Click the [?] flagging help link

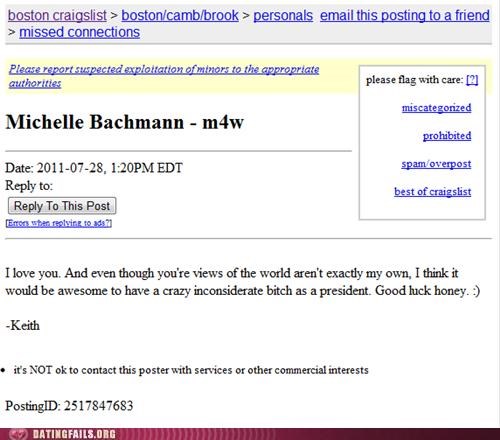click(x=472, y=80)
